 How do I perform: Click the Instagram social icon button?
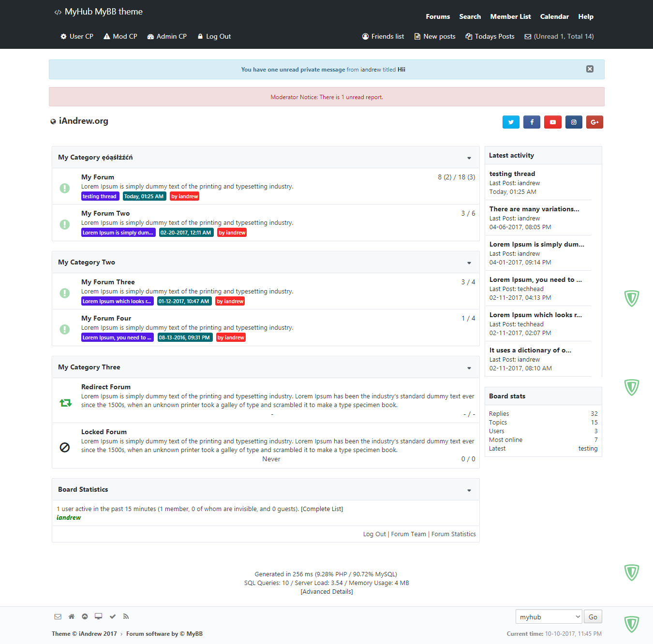coord(574,122)
